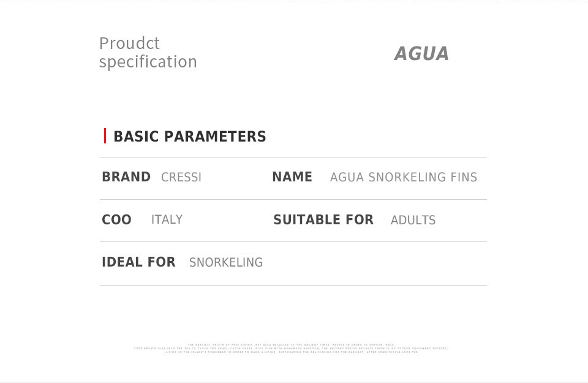
Task: Click the BASIC PARAMETERS section heading
Action: [190, 136]
